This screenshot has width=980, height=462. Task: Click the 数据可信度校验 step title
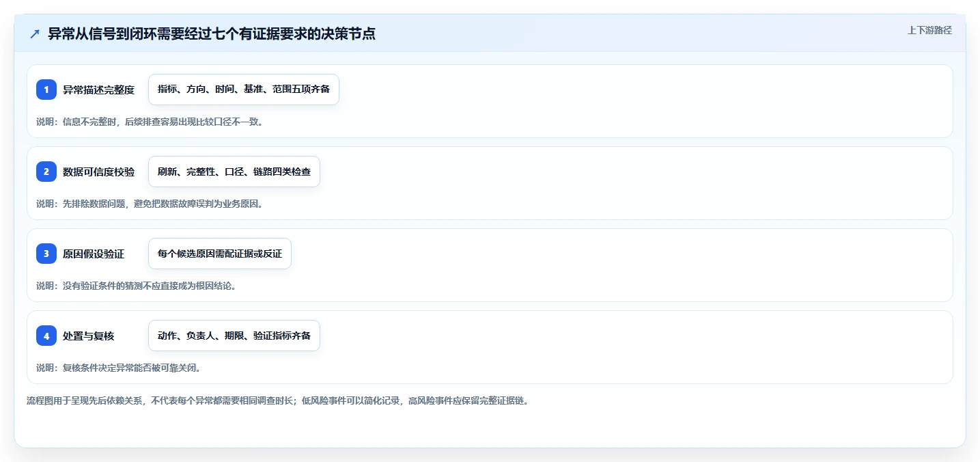coord(99,172)
